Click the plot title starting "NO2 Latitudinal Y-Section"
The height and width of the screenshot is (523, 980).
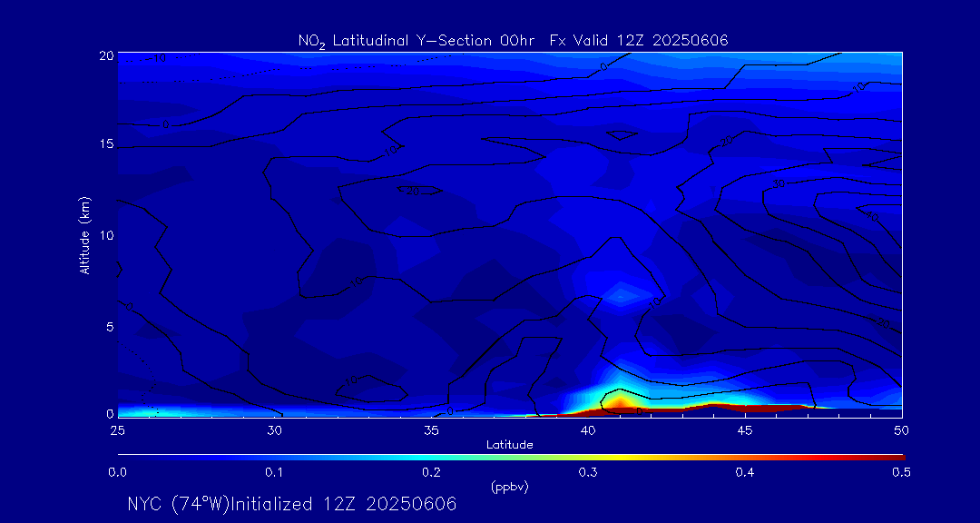pyautogui.click(x=514, y=41)
